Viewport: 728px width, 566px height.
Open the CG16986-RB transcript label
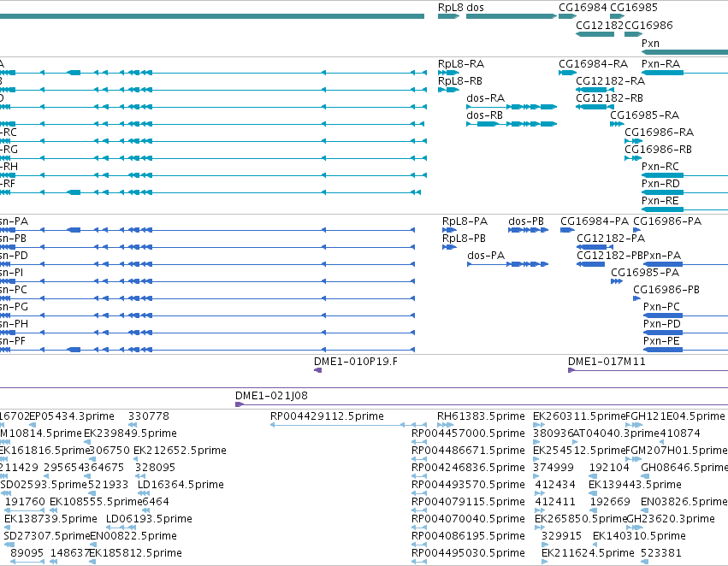point(659,150)
